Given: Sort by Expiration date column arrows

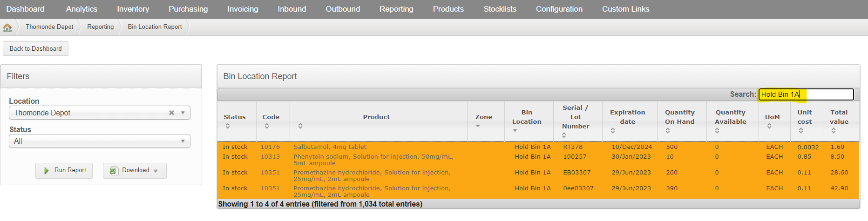Looking at the screenshot, I should pos(613,131).
